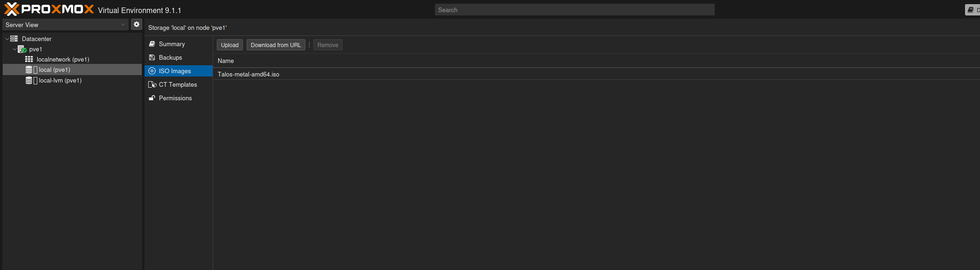Click Download from URL button
This screenshot has width=980, height=270.
pos(276,45)
